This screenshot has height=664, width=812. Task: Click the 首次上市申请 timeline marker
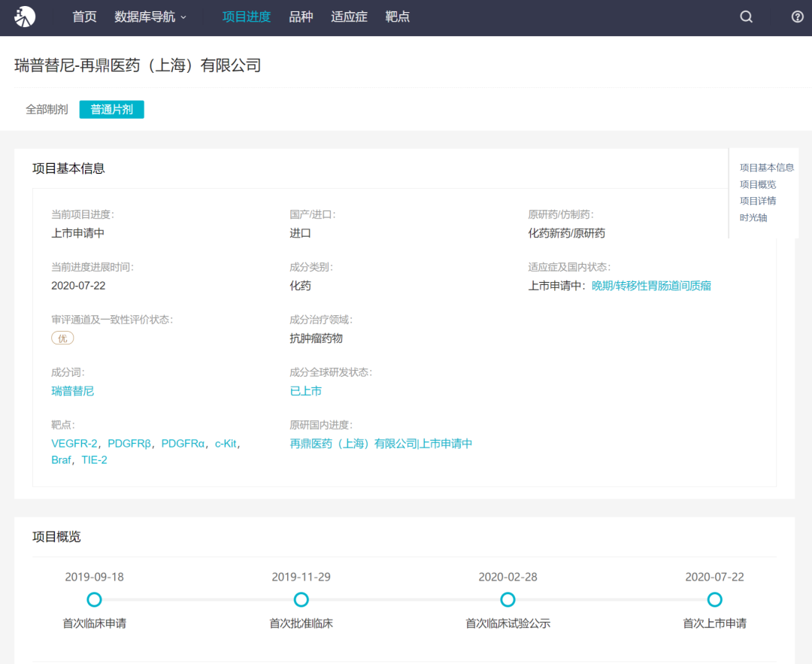(715, 600)
